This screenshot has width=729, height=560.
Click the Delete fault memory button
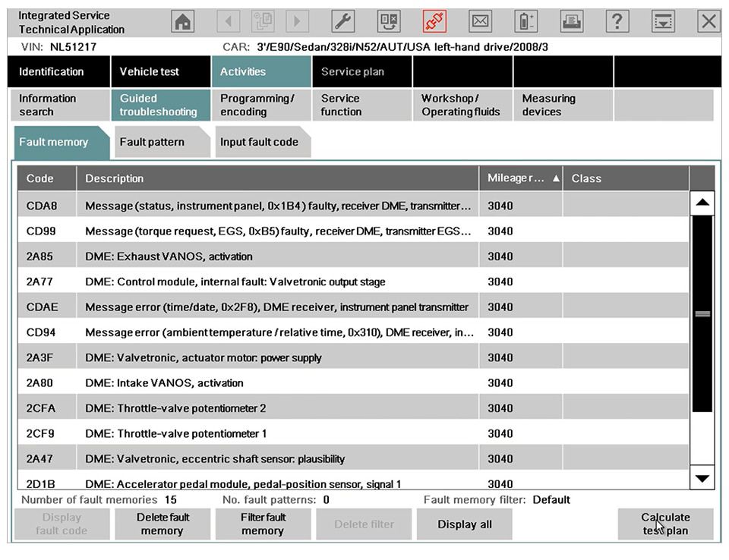pyautogui.click(x=163, y=524)
